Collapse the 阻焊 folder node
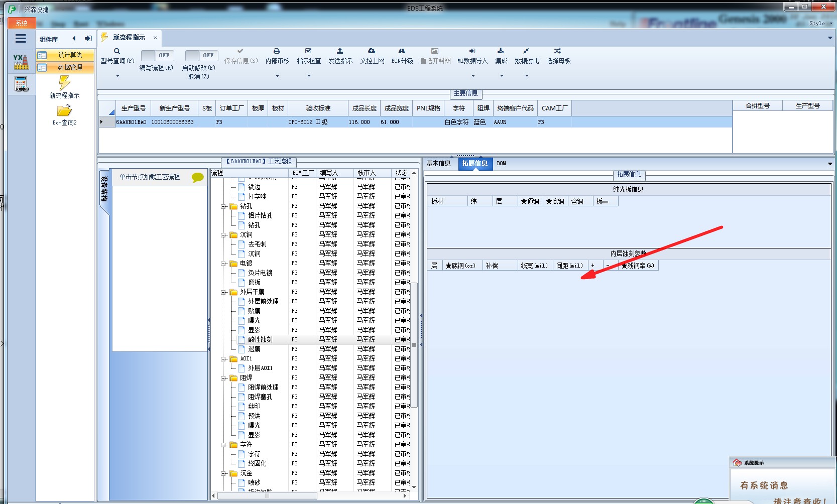Viewport: 837px width, 504px height. click(x=223, y=378)
